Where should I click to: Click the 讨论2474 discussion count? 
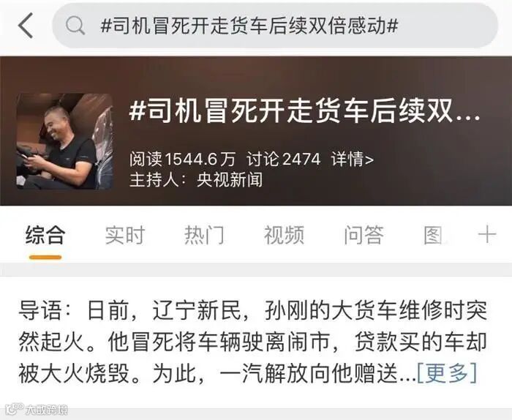pos(284,159)
